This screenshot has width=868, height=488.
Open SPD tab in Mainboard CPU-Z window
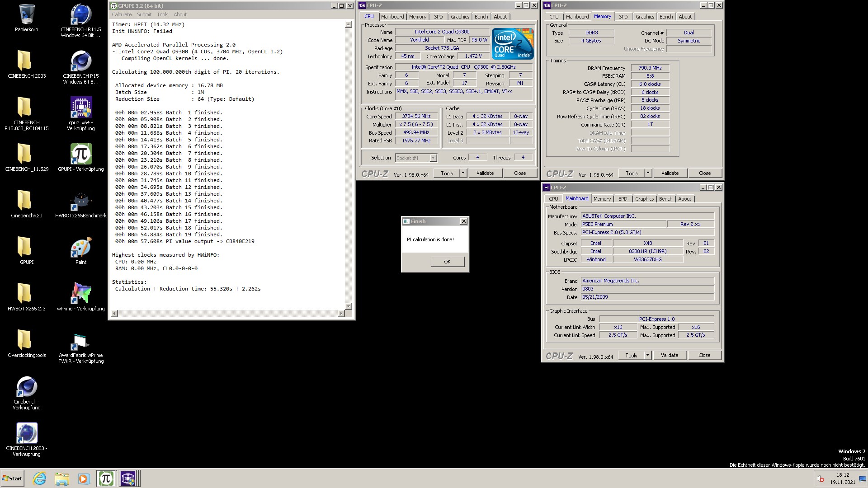click(623, 199)
